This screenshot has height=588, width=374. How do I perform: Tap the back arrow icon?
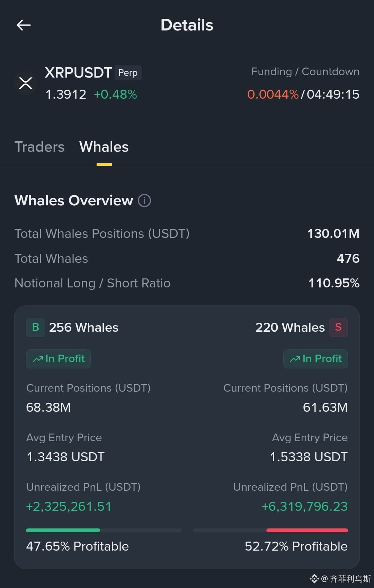coord(24,25)
